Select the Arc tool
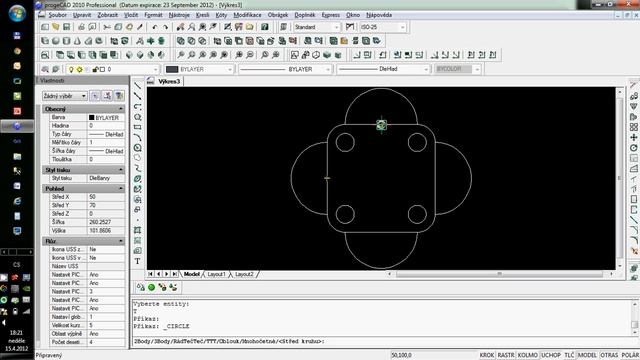The width and height of the screenshot is (640, 360). point(138,137)
